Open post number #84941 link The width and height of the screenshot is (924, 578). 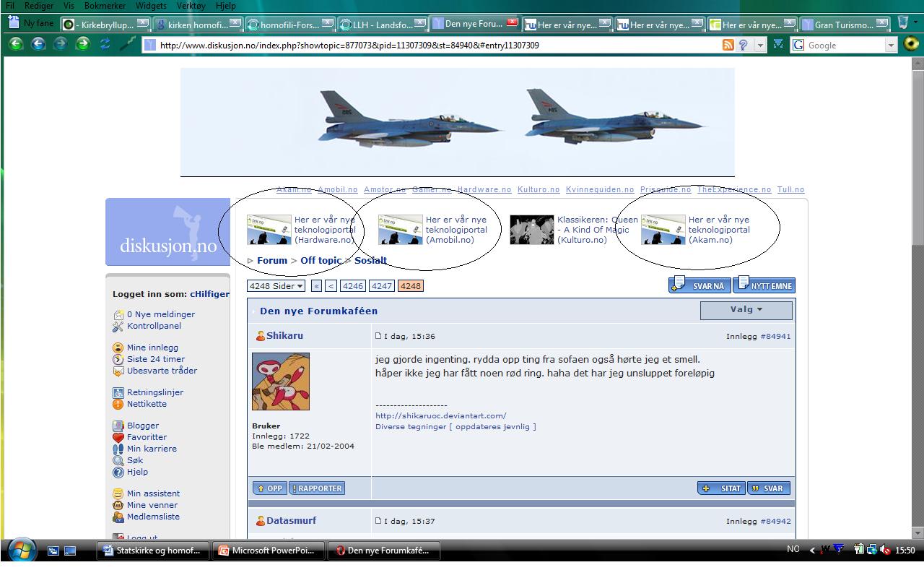point(775,336)
